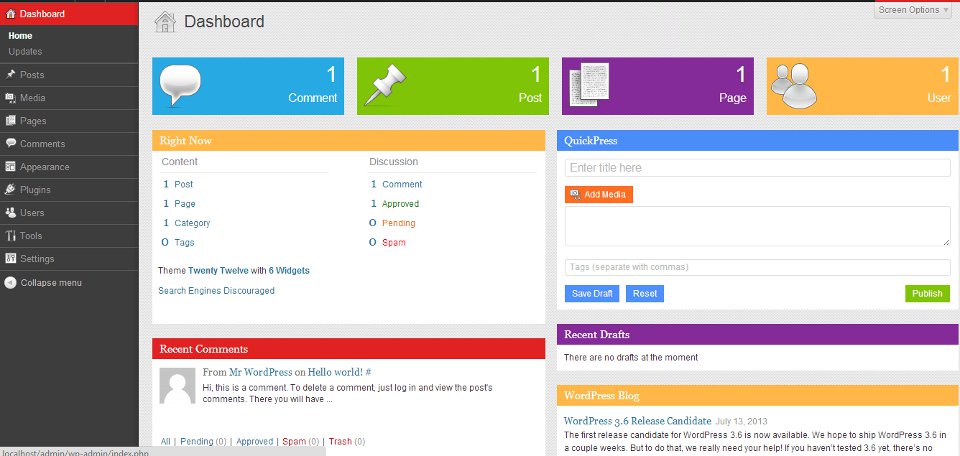Click the Pages icon in sidebar
The width and height of the screenshot is (960, 456).
10,121
